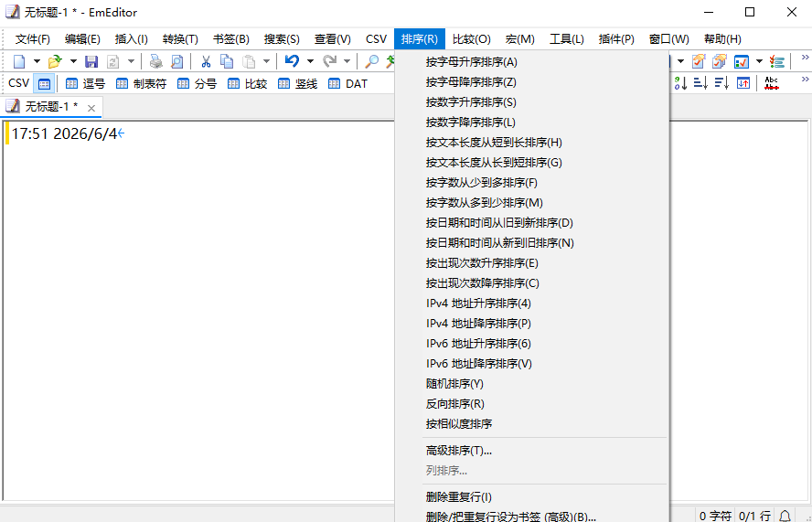812x522 pixels.
Task: Enable 竖线 pipe-separated mode
Action: (x=297, y=83)
